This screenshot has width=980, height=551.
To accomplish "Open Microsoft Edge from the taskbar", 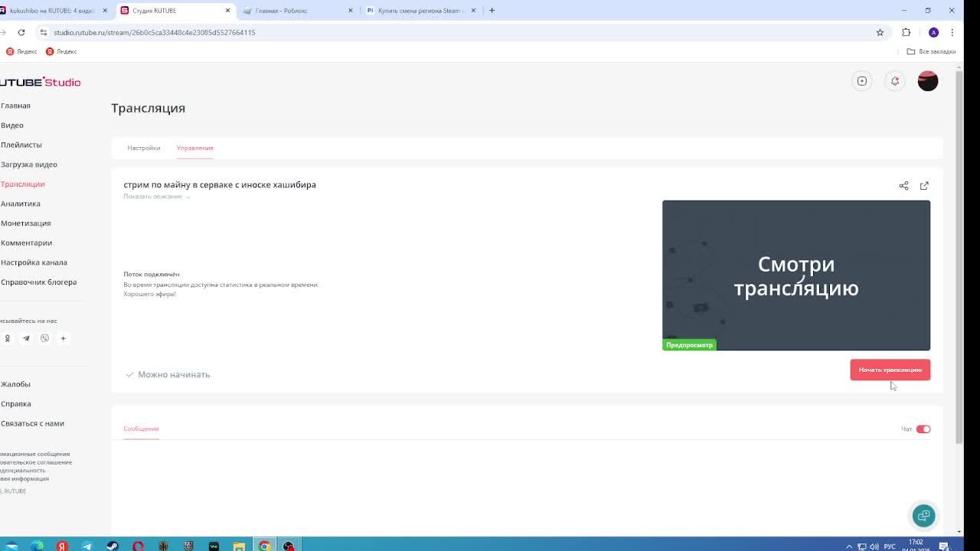I will click(x=37, y=546).
